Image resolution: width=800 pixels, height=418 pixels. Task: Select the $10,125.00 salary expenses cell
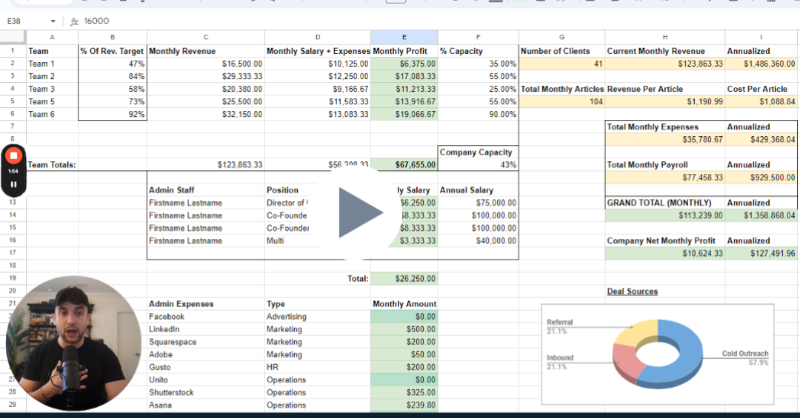pyautogui.click(x=317, y=64)
